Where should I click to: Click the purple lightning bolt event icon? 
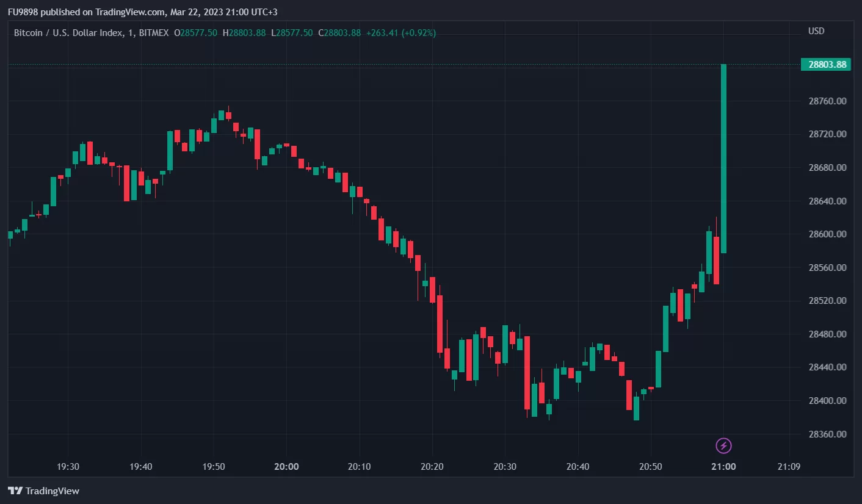tap(723, 446)
